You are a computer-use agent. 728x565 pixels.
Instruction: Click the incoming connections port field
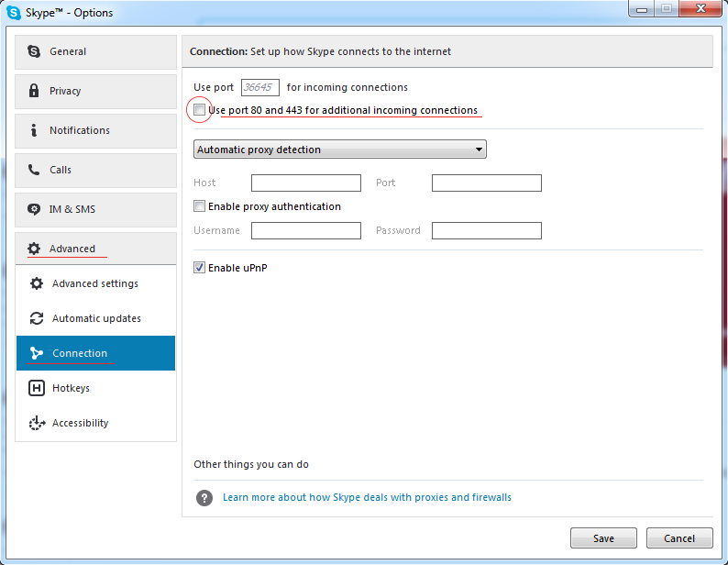coord(260,87)
